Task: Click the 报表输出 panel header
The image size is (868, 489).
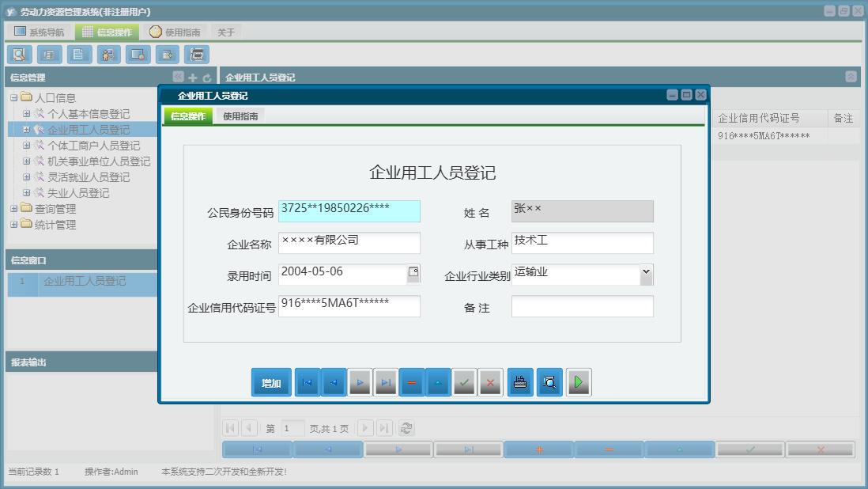Action: 81,362
